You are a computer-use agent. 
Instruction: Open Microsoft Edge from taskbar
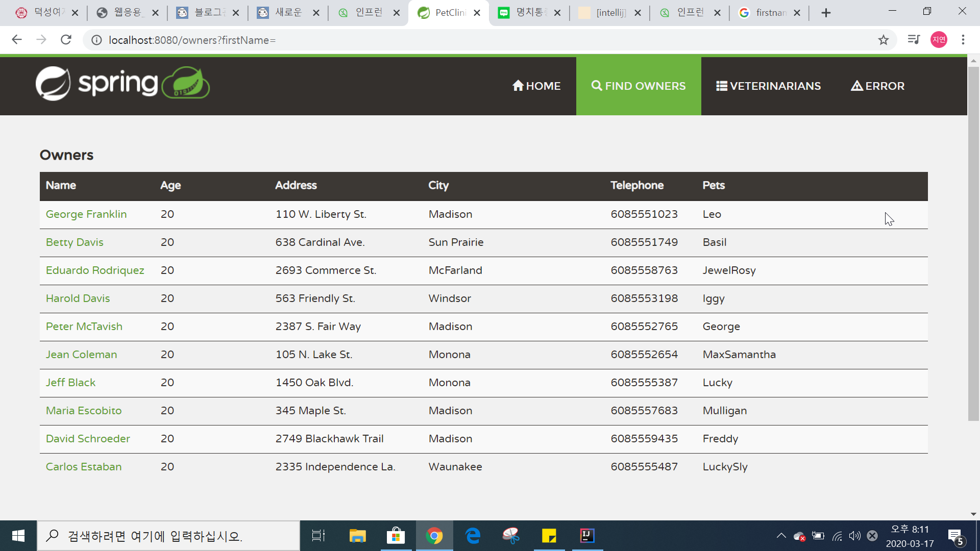click(x=473, y=536)
